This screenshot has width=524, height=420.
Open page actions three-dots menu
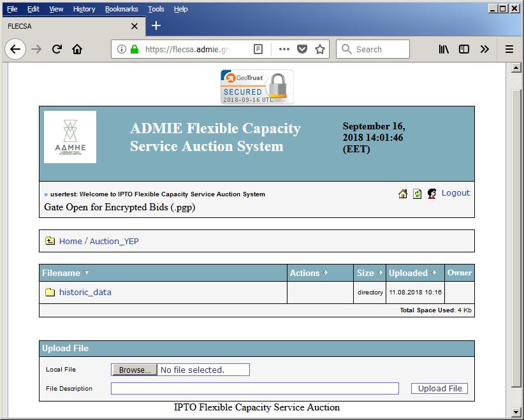284,50
